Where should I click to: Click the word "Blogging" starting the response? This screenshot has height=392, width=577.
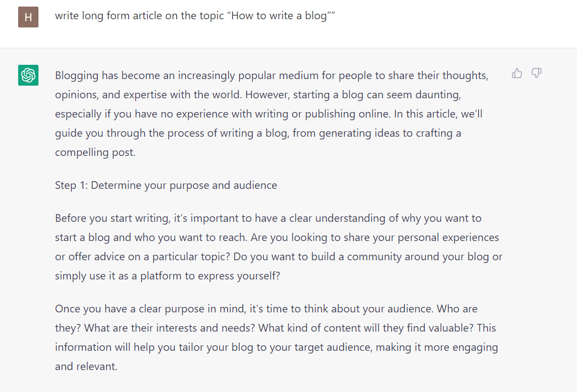coord(76,75)
